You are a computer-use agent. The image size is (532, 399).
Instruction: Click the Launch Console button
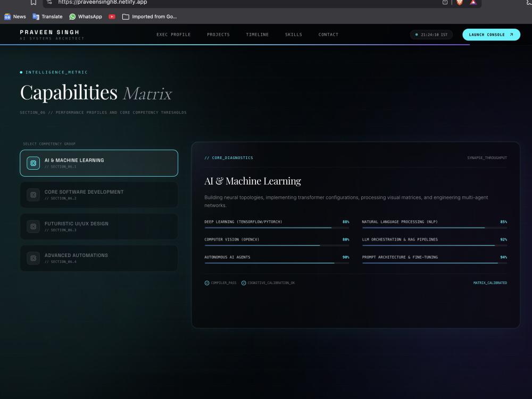pyautogui.click(x=491, y=35)
